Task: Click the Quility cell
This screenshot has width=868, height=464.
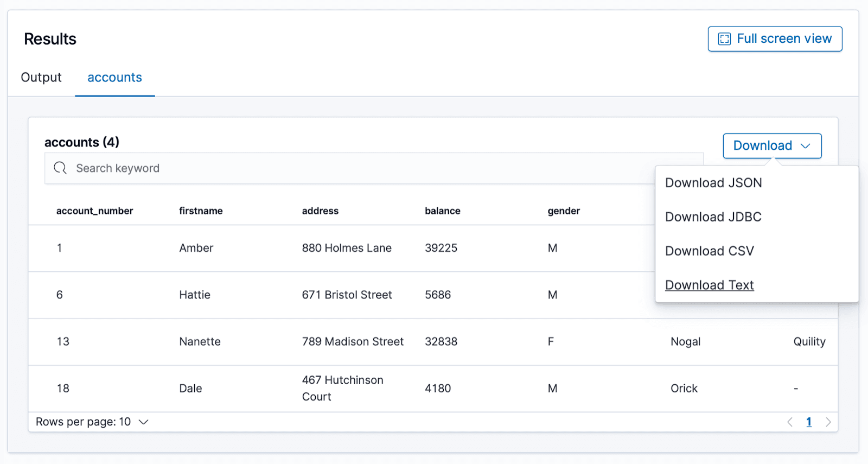Action: (809, 342)
